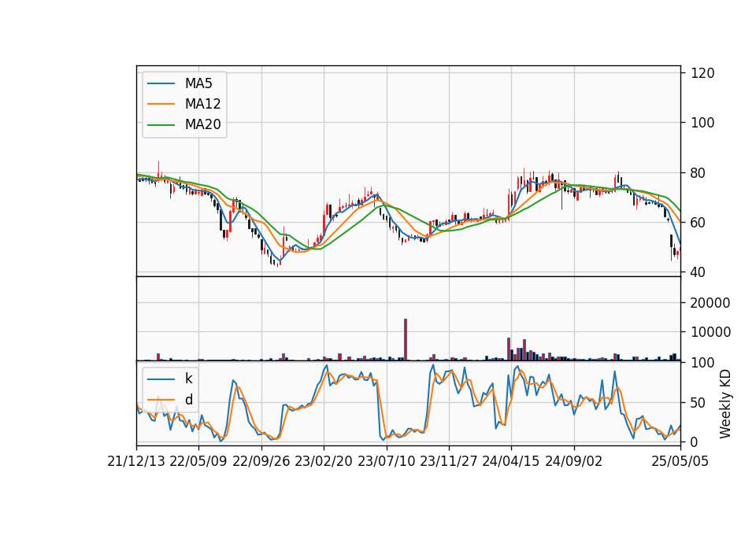Click the 50 KD axis label

[x=699, y=403]
